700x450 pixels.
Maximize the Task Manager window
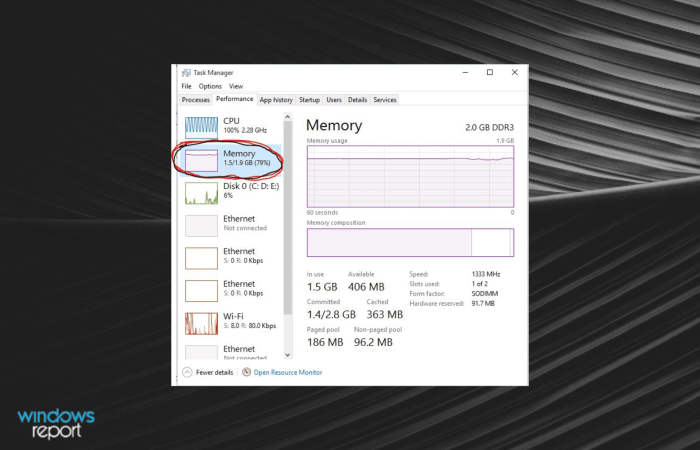click(x=490, y=72)
